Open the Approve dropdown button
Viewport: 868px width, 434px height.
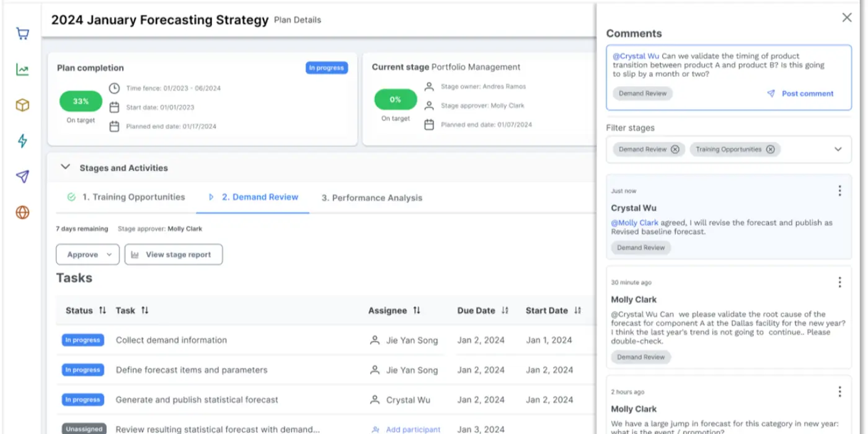click(87, 255)
